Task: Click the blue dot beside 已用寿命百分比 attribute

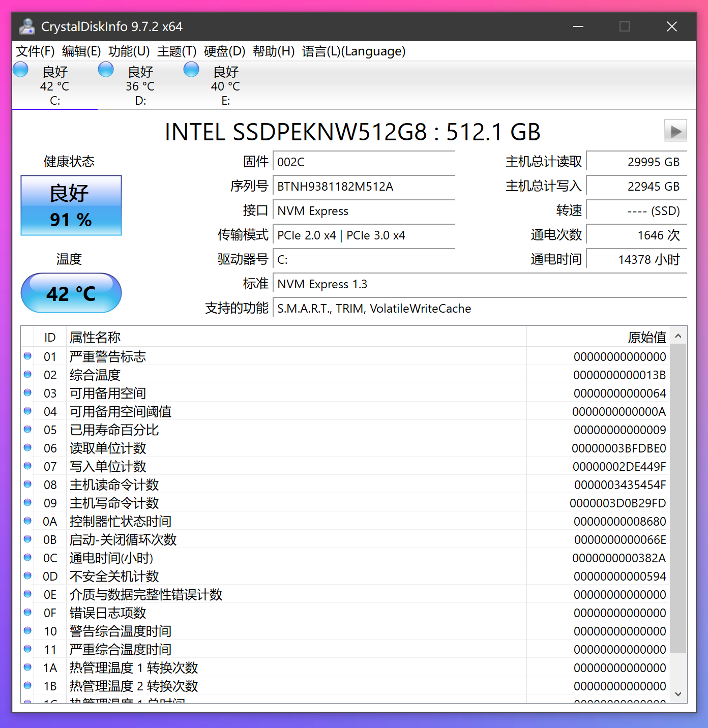Action: (x=27, y=429)
